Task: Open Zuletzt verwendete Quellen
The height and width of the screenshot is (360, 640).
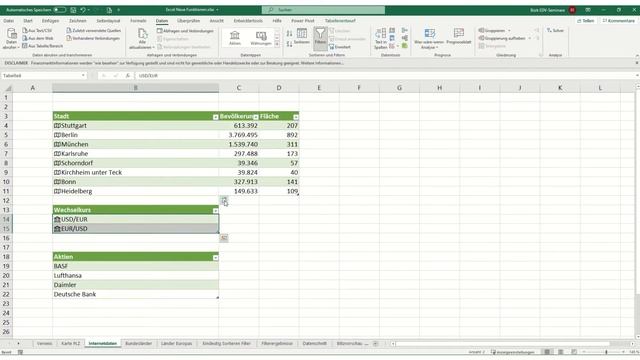Action: pos(93,31)
